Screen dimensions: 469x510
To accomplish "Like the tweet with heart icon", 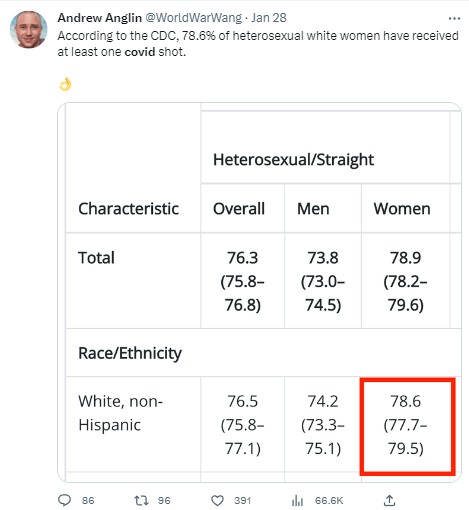I will click(x=218, y=500).
